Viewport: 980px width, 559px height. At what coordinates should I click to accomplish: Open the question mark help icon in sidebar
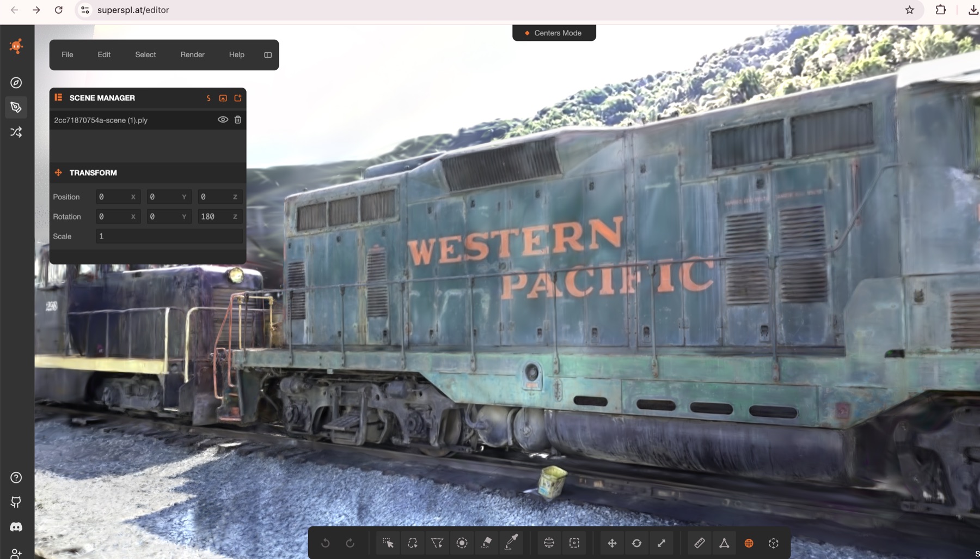[x=16, y=478]
